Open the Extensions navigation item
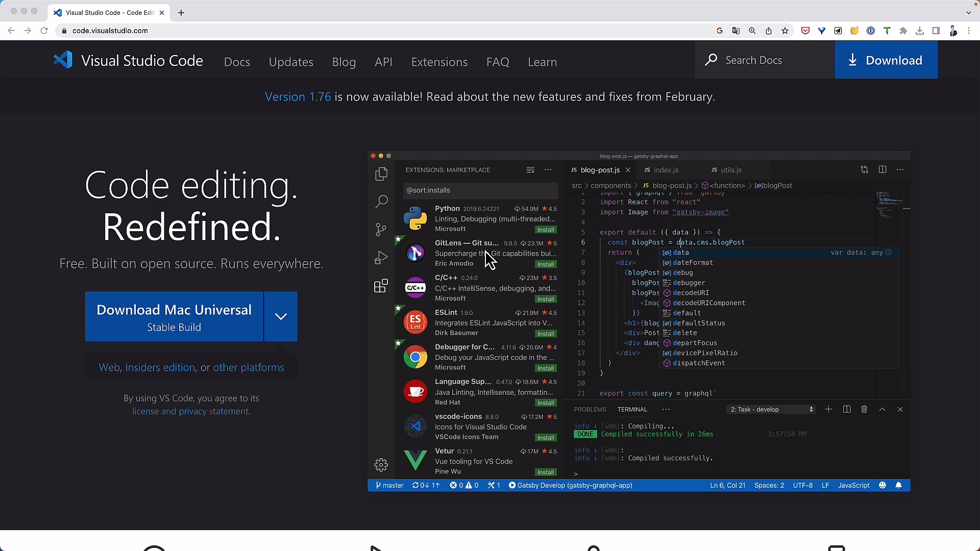980x551 pixels. (439, 62)
